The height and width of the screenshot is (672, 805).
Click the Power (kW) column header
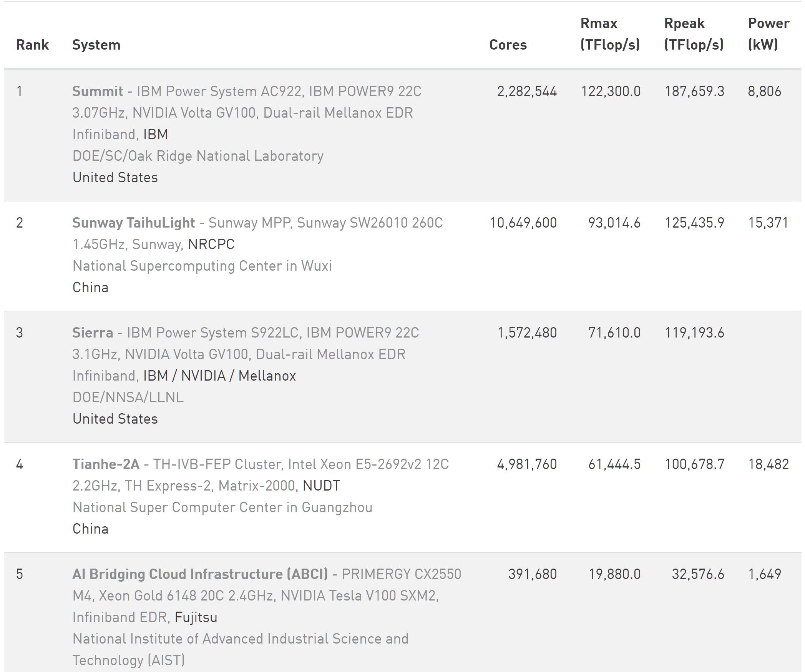click(x=768, y=34)
